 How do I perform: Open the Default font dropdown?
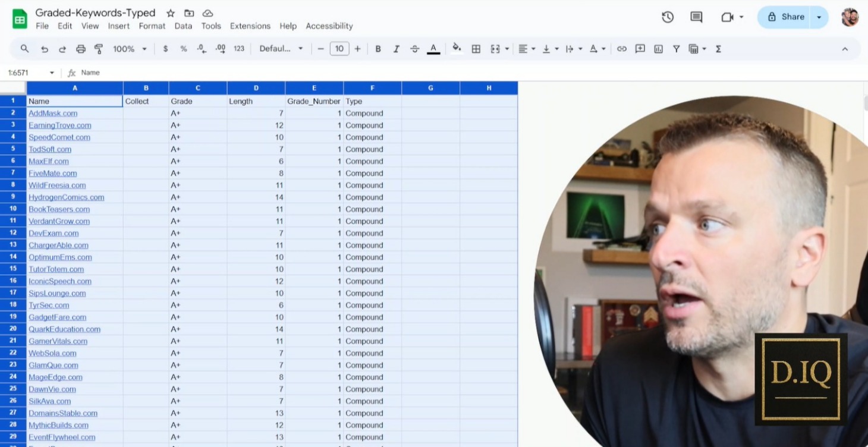pos(281,49)
